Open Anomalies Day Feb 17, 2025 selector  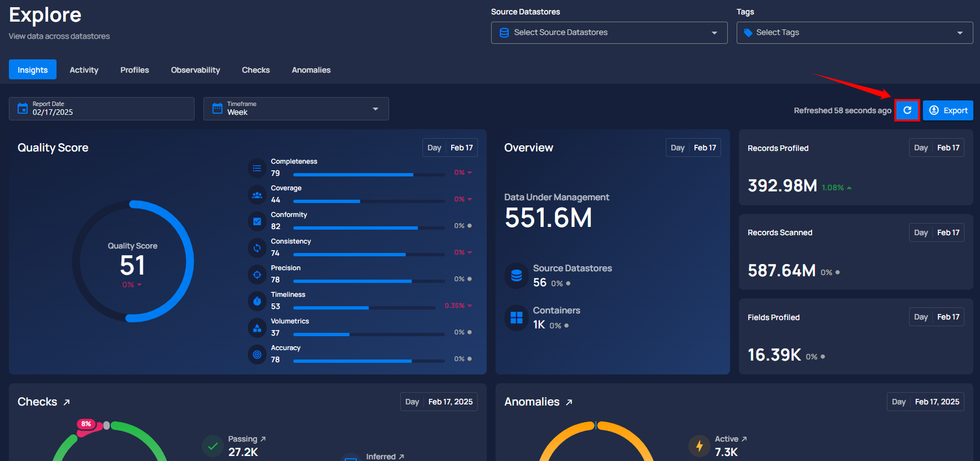coord(926,402)
